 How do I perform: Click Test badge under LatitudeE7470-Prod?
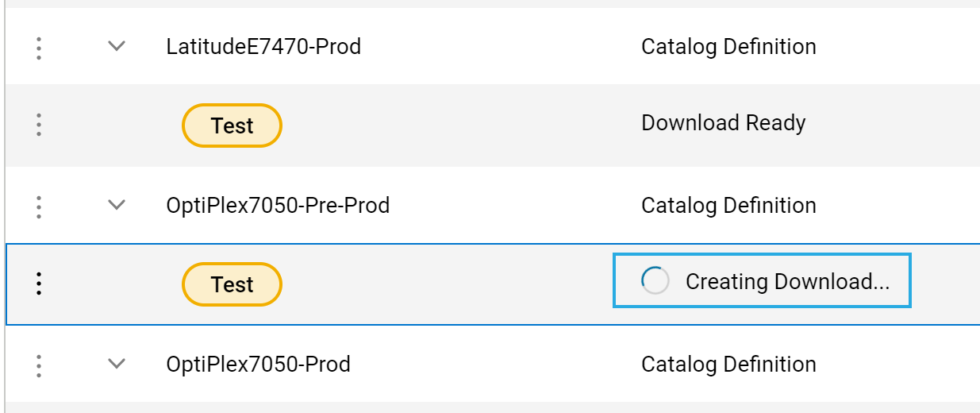tap(232, 125)
